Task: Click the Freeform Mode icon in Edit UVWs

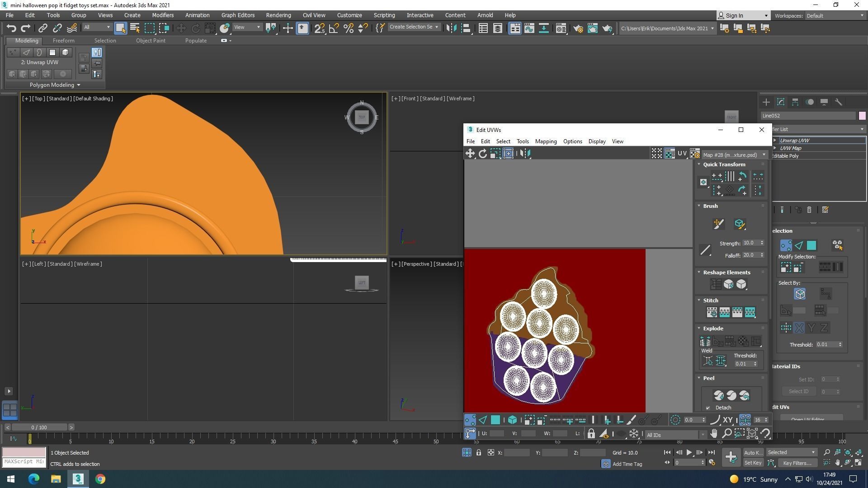Action: tap(508, 154)
